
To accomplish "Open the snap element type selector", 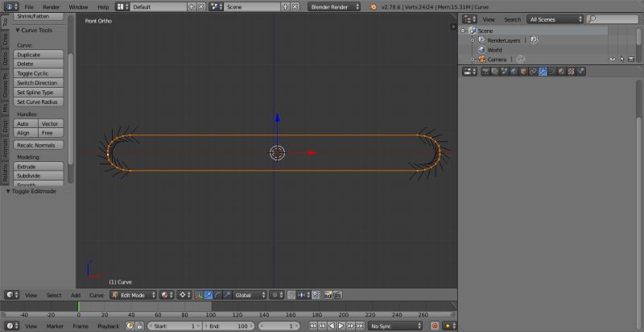I will (x=303, y=295).
